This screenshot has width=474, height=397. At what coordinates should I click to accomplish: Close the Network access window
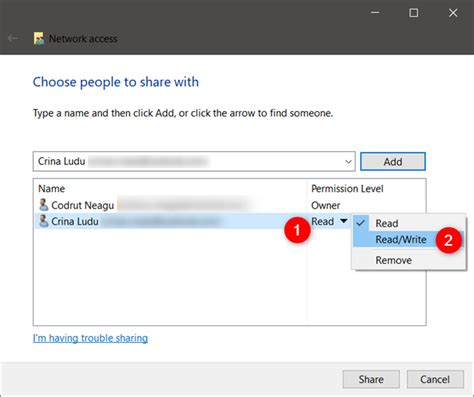click(x=453, y=13)
